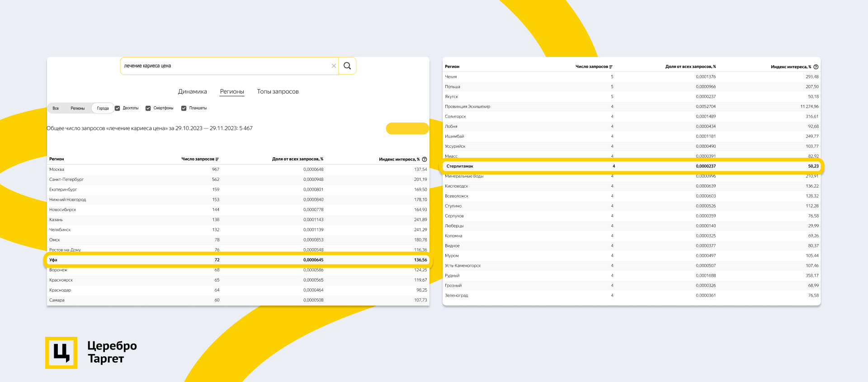868x382 pixels.
Task: Select the Усть-Каменогорск row
Action: tap(632, 266)
